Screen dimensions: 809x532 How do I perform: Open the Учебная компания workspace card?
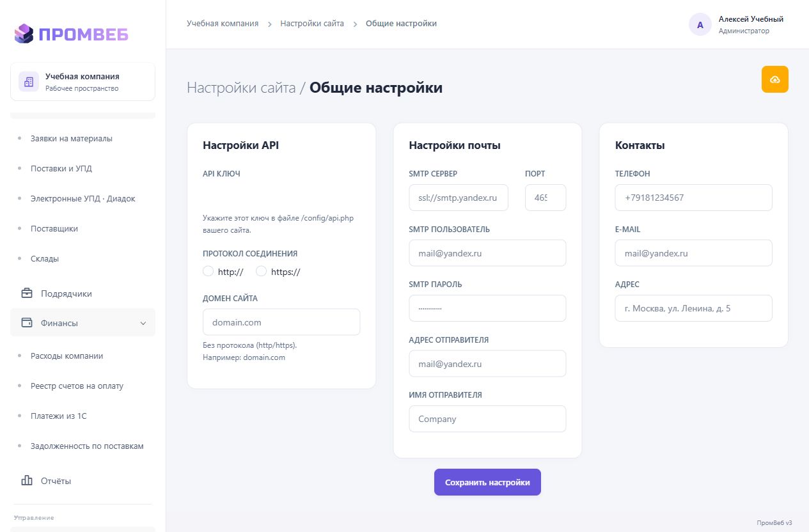pos(83,81)
